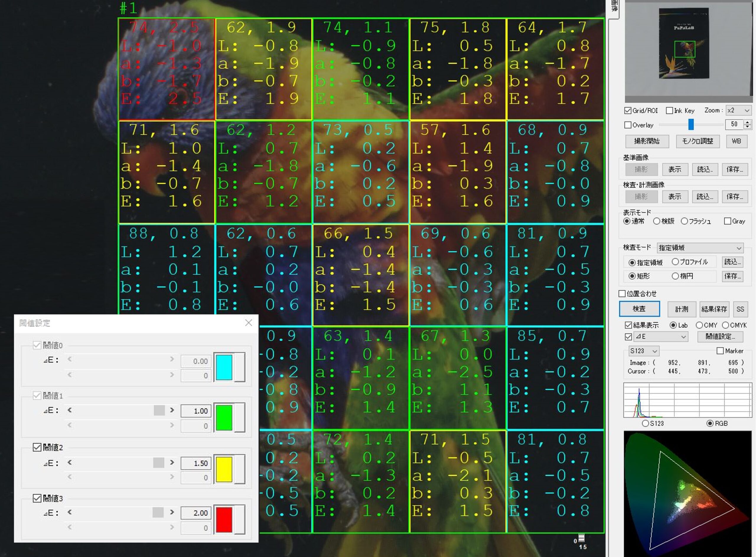This screenshot has width=756, height=557.
Task: Select the CMYK radio button
Action: coord(725,325)
